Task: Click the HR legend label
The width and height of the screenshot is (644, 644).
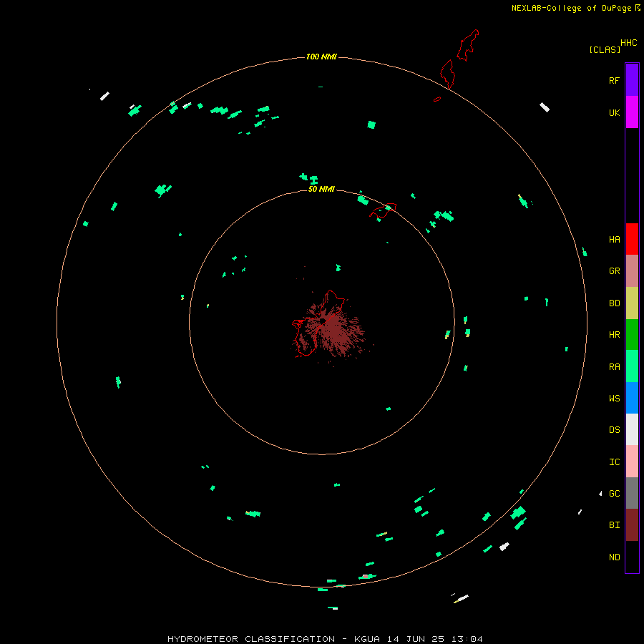Action: pyautogui.click(x=614, y=335)
